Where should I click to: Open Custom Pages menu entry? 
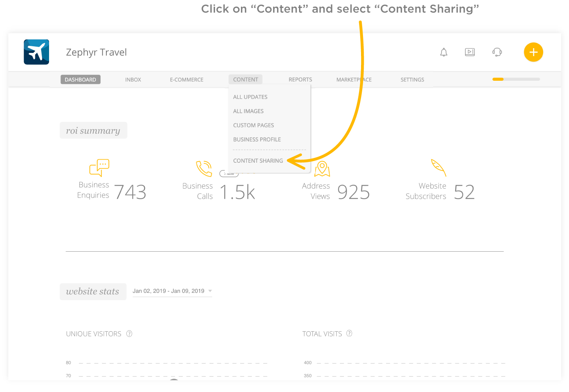coord(253,125)
